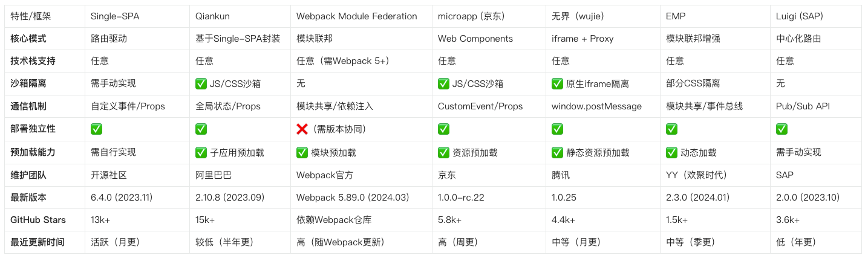Click the green checkmark beside 原生iframe隔离
Viewport: 868px width, 258px height.
557,84
